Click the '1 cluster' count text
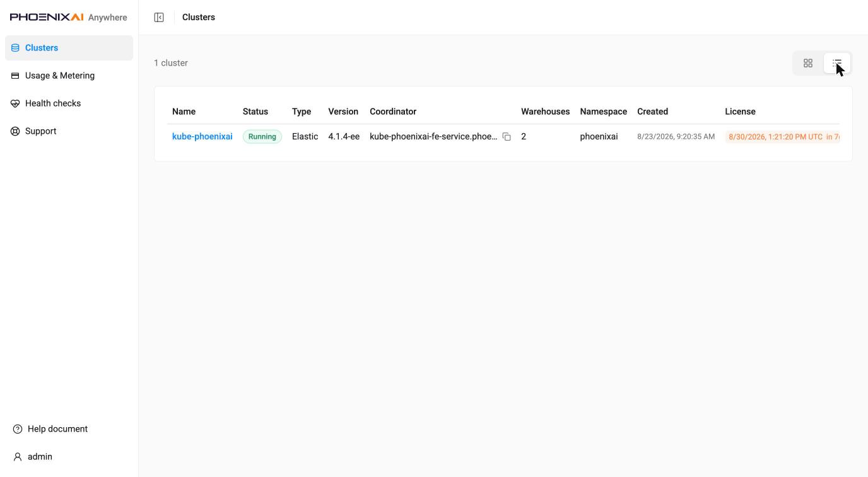The image size is (868, 477). (171, 63)
